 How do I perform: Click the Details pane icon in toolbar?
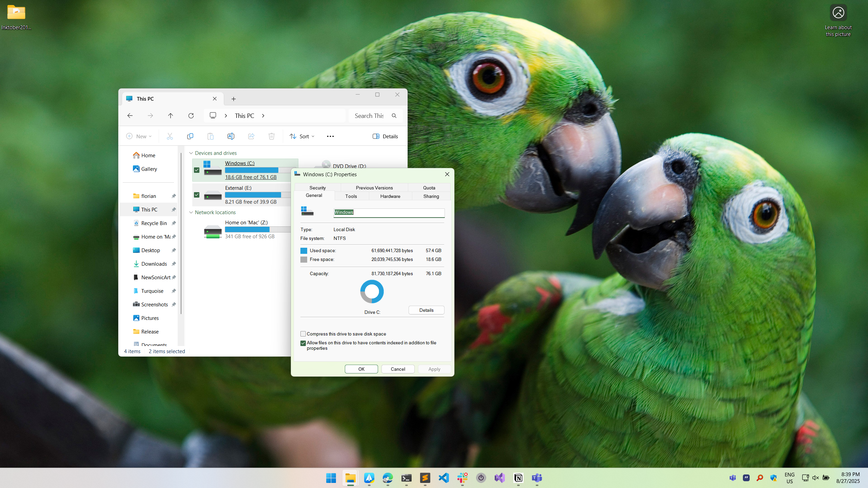(385, 136)
